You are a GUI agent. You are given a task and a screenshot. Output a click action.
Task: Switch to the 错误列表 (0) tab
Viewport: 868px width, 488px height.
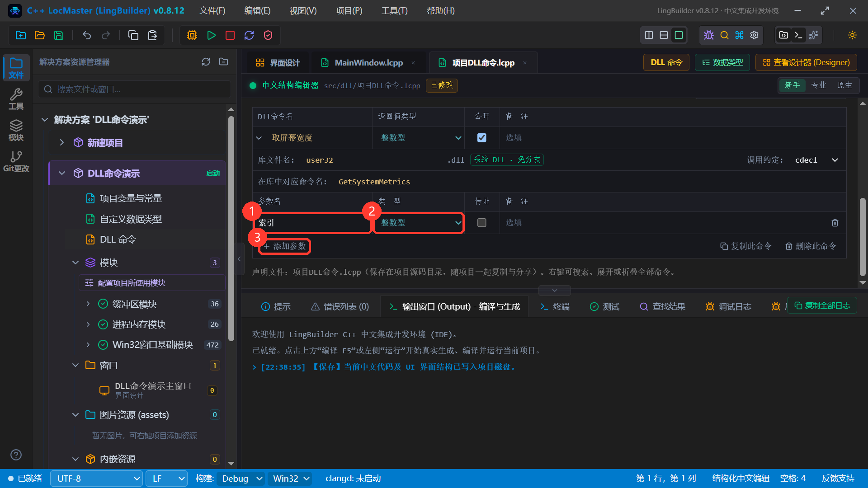tap(340, 307)
